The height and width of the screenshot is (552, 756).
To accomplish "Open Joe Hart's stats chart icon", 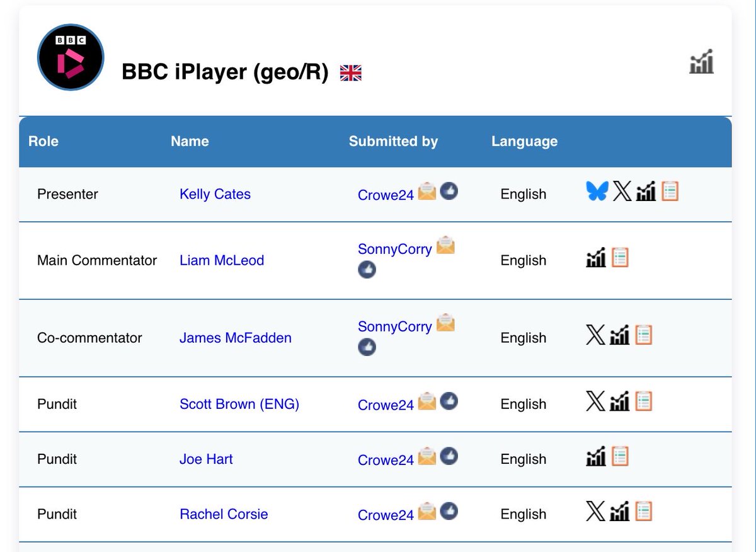I will point(596,456).
